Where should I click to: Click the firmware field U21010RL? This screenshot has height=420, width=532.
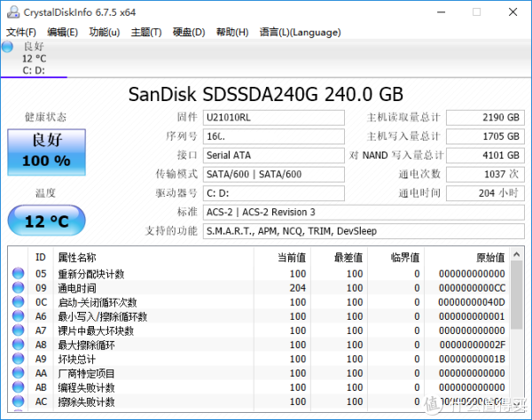pyautogui.click(x=274, y=118)
